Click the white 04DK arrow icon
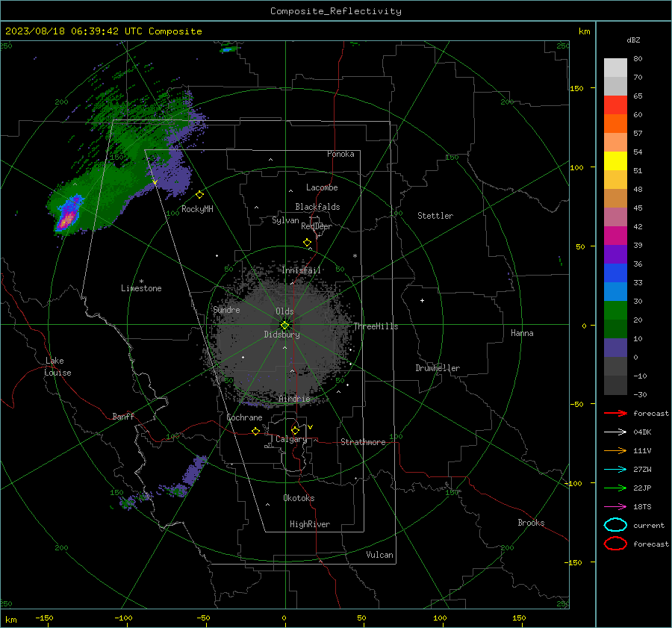672x628 pixels. coord(615,432)
